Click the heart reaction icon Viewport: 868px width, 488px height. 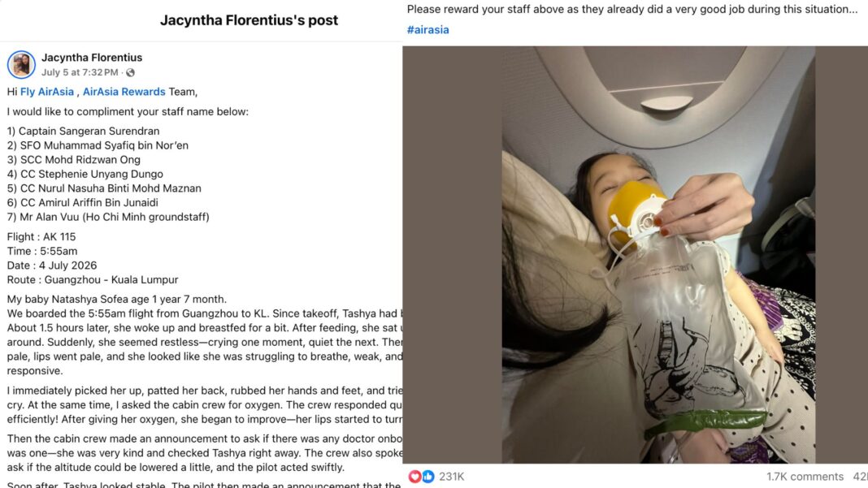[x=415, y=477]
